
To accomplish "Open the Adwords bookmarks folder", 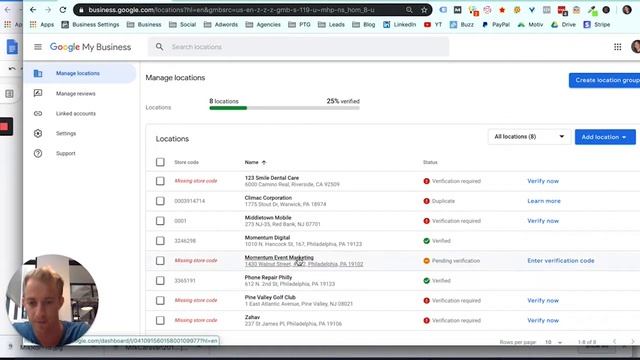I will click(x=221, y=24).
